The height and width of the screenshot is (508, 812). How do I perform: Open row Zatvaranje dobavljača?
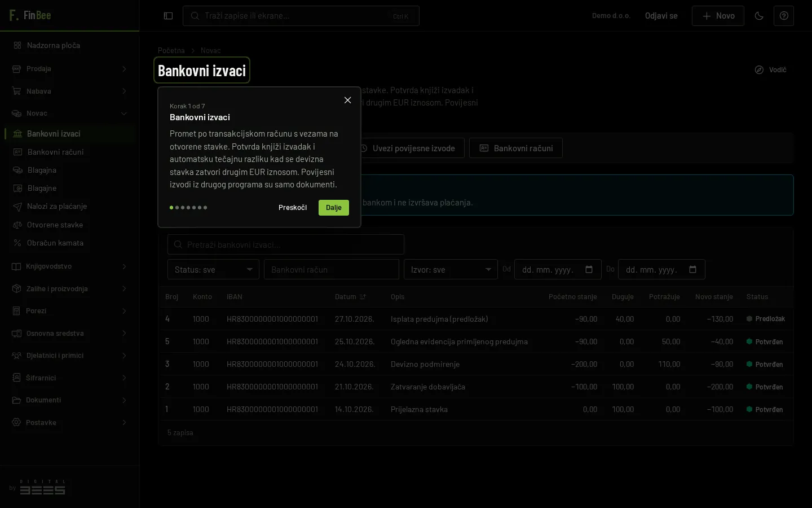(x=476, y=387)
